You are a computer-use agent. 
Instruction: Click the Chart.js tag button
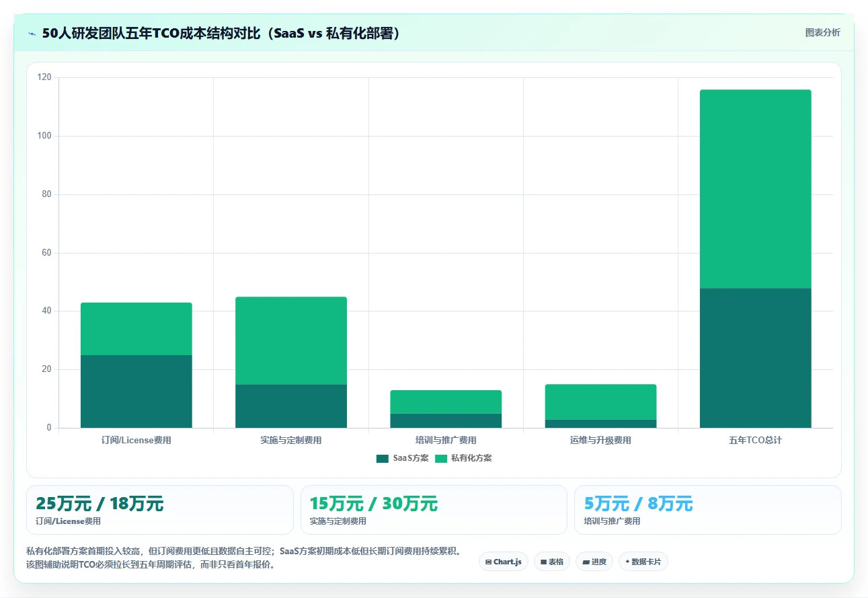point(504,562)
